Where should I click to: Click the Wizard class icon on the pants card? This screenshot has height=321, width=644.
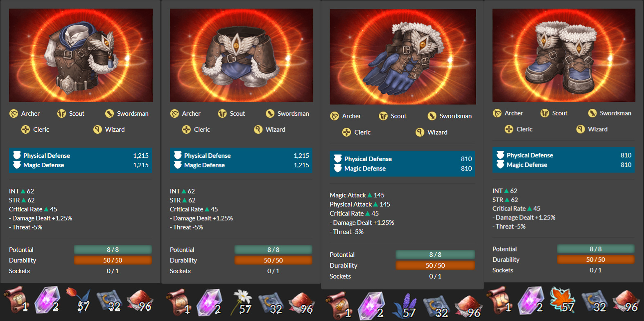pos(258,130)
